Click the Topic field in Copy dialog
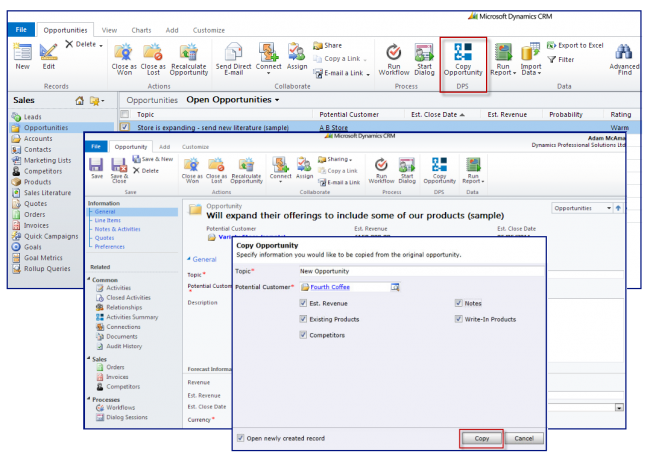Image resolution: width=650 pixels, height=459 pixels. (422, 271)
